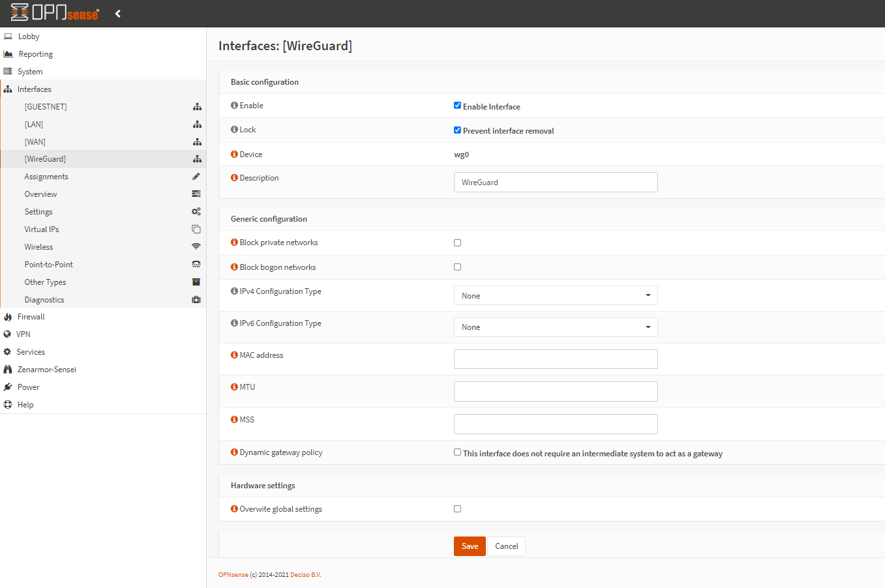Click the Deciso B.V. footer link
The image size is (885, 588).
[305, 574]
